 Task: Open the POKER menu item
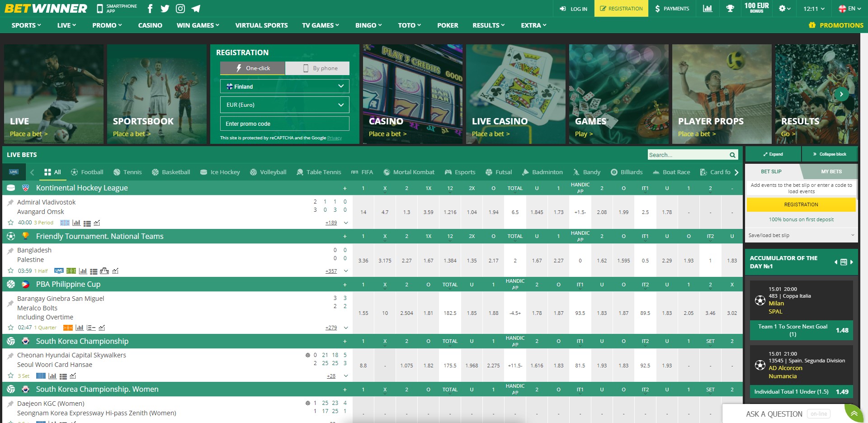click(448, 25)
